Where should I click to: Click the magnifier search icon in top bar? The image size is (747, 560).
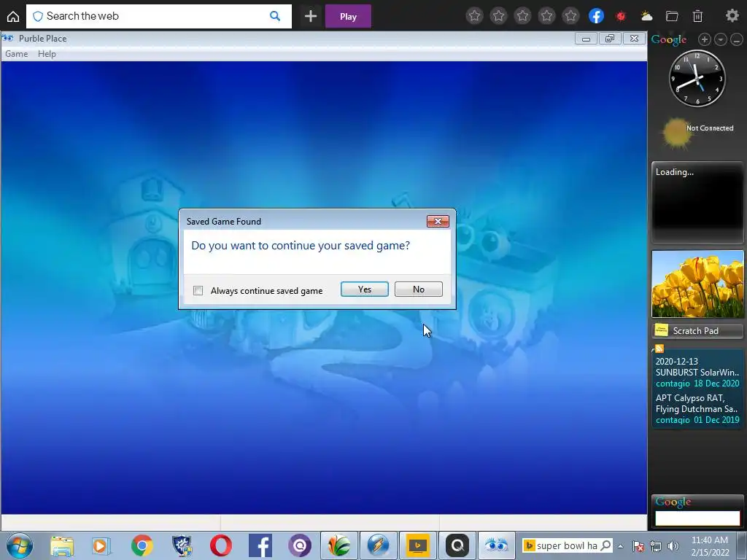point(275,16)
